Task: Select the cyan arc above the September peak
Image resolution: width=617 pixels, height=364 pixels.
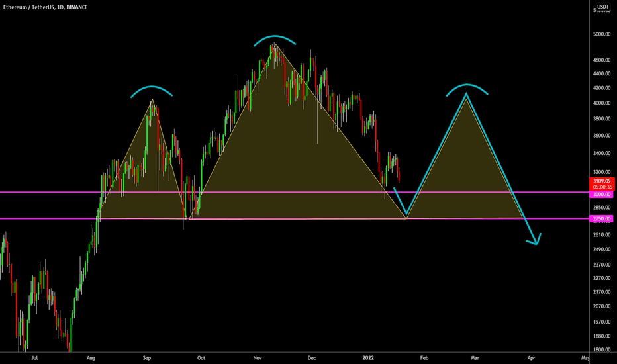Action: tap(152, 87)
